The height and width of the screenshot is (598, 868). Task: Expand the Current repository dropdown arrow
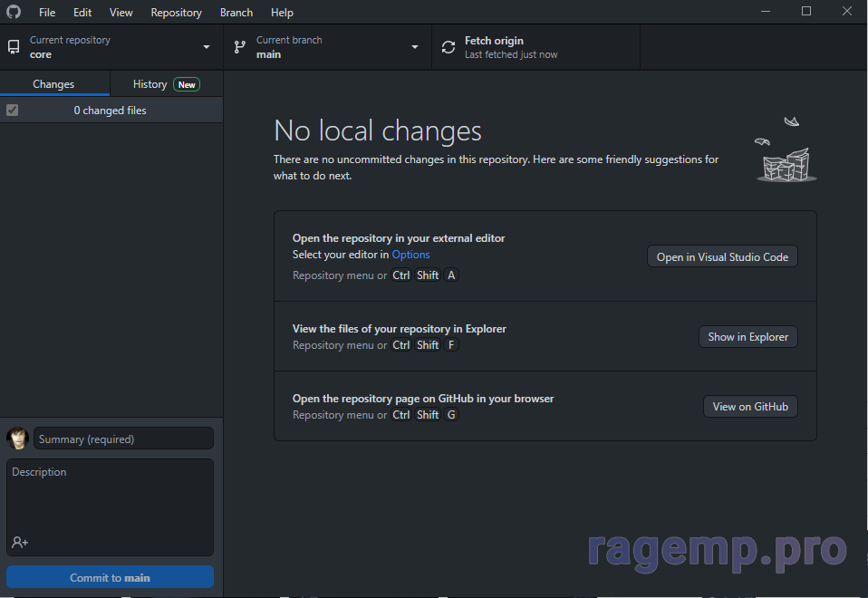point(207,47)
